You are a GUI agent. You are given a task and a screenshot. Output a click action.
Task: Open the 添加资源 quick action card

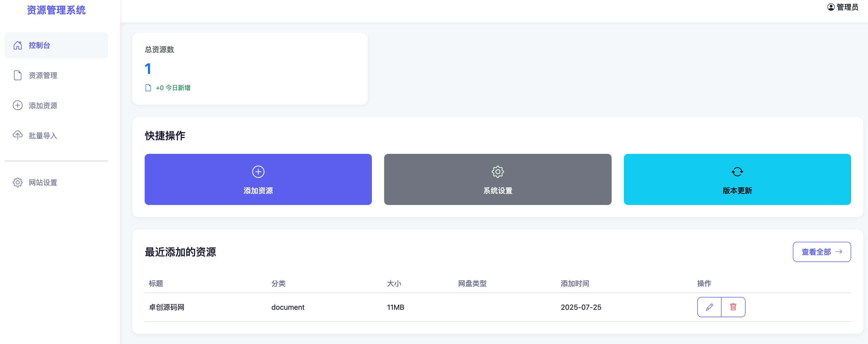tap(258, 180)
